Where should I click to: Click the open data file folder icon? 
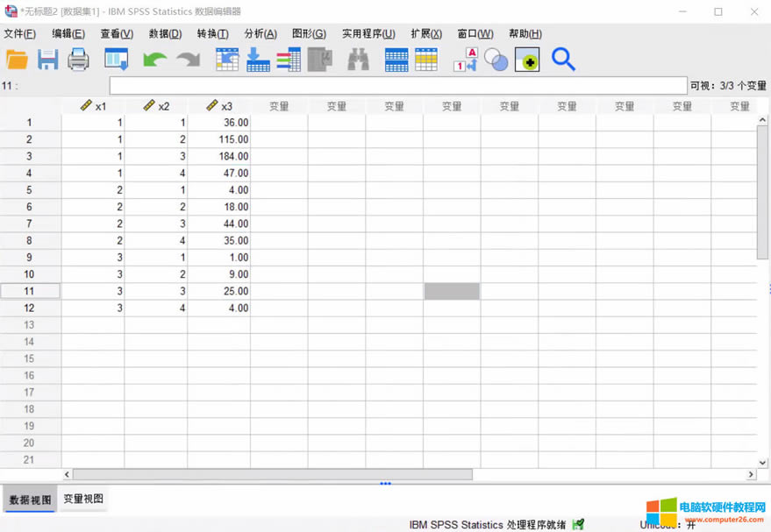coord(17,60)
